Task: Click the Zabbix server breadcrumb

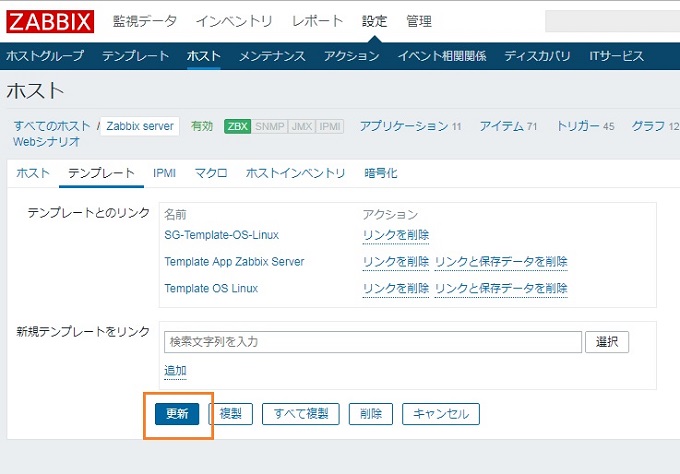Action: pos(140,126)
